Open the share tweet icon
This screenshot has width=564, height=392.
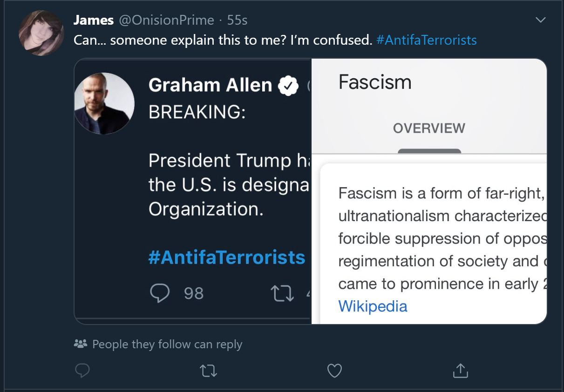460,371
